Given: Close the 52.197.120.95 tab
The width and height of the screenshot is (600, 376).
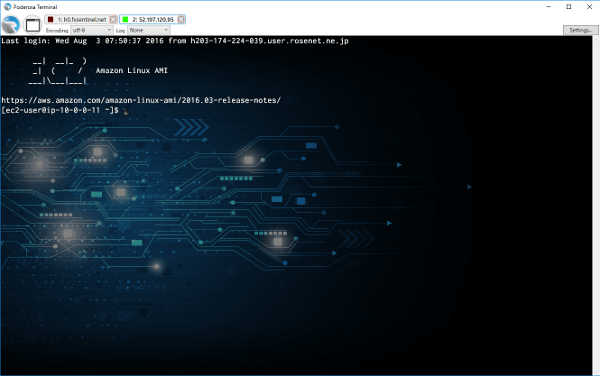Looking at the screenshot, I should (x=181, y=19).
